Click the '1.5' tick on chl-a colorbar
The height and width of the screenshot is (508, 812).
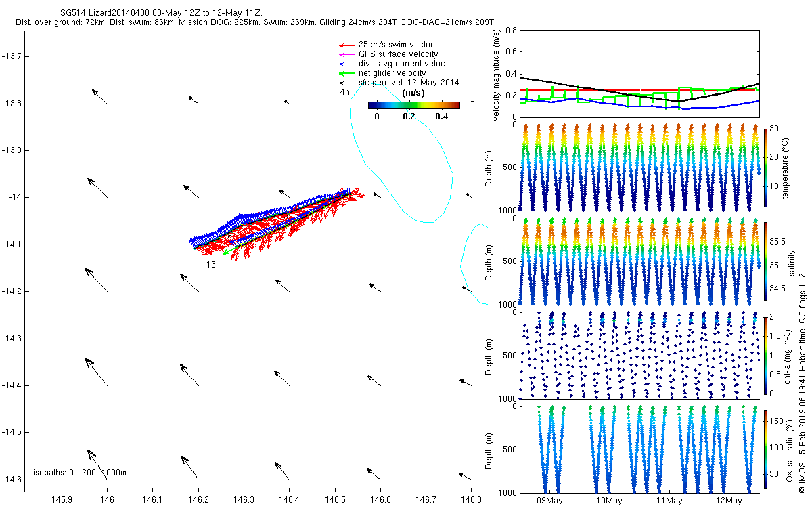(x=776, y=336)
